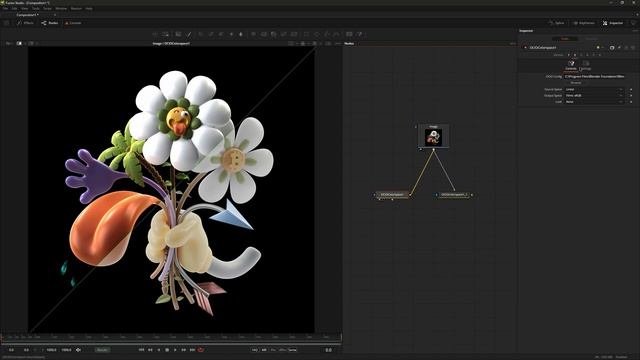Add a Fast Noise node from the toolbar
This screenshot has height=360, width=640.
[165, 34]
